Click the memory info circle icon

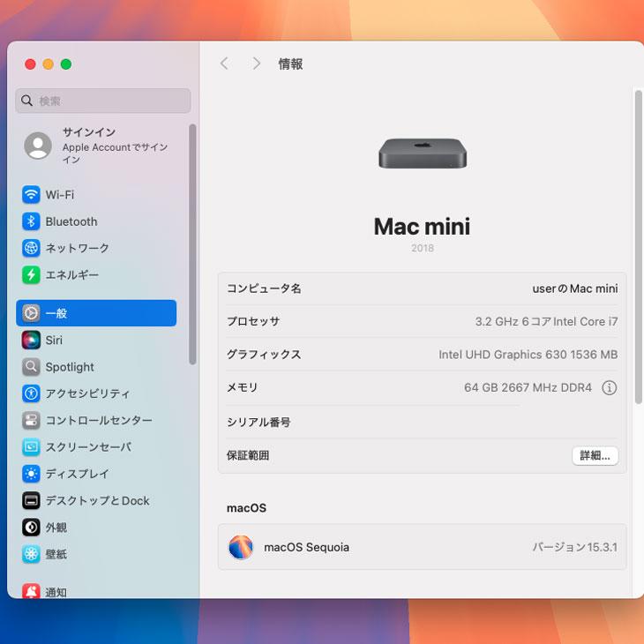coord(609,387)
